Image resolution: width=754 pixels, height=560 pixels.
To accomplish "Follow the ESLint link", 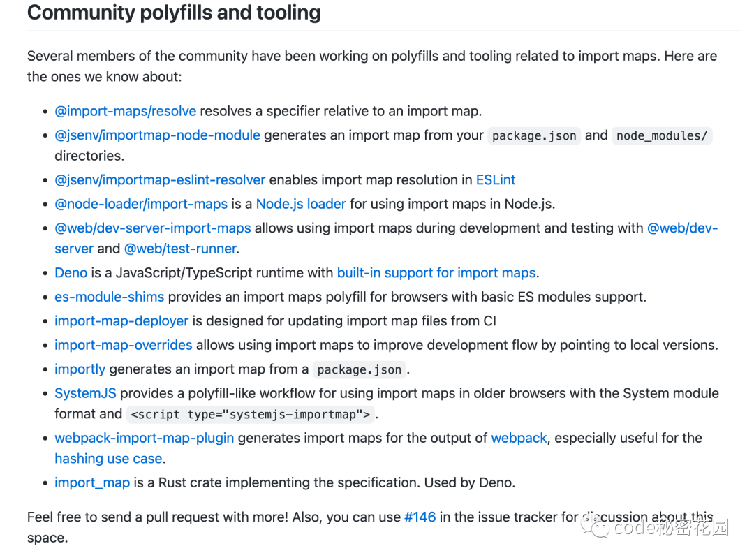I will (495, 179).
